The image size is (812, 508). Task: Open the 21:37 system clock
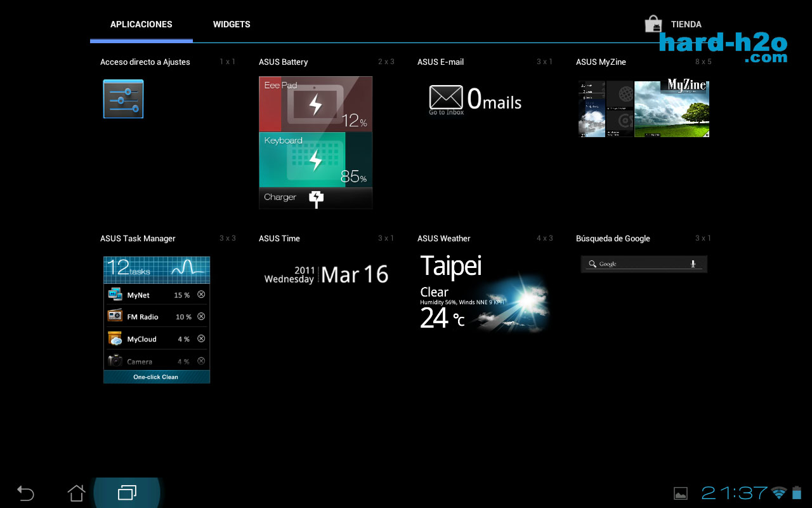pos(735,493)
